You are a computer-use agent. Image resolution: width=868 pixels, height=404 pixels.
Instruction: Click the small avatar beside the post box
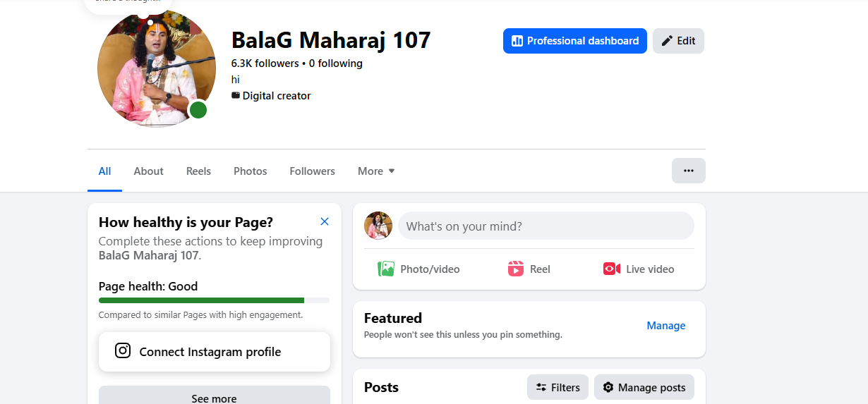(378, 226)
